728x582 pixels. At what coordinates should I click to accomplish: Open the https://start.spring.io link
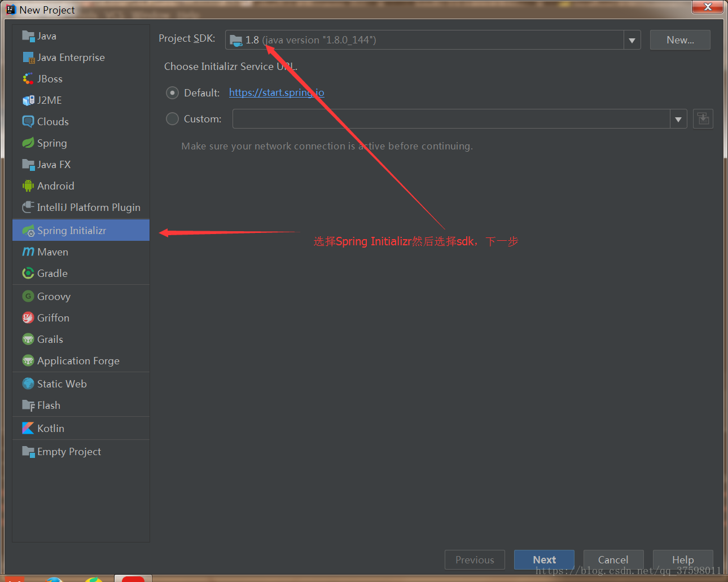click(277, 92)
